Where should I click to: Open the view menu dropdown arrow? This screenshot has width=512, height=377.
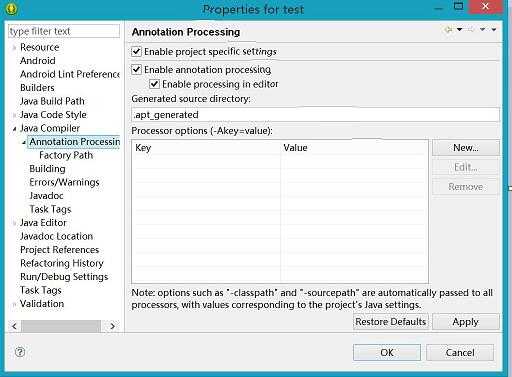point(494,30)
